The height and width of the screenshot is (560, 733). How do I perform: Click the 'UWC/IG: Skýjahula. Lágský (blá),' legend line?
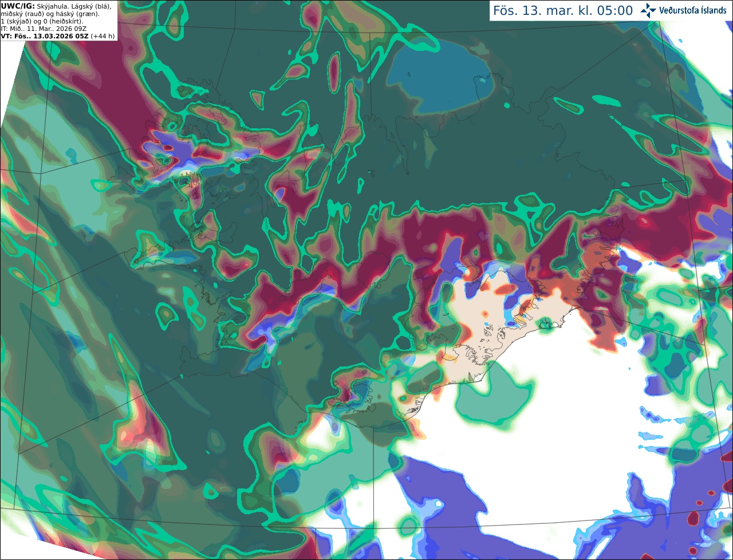tap(56, 6)
